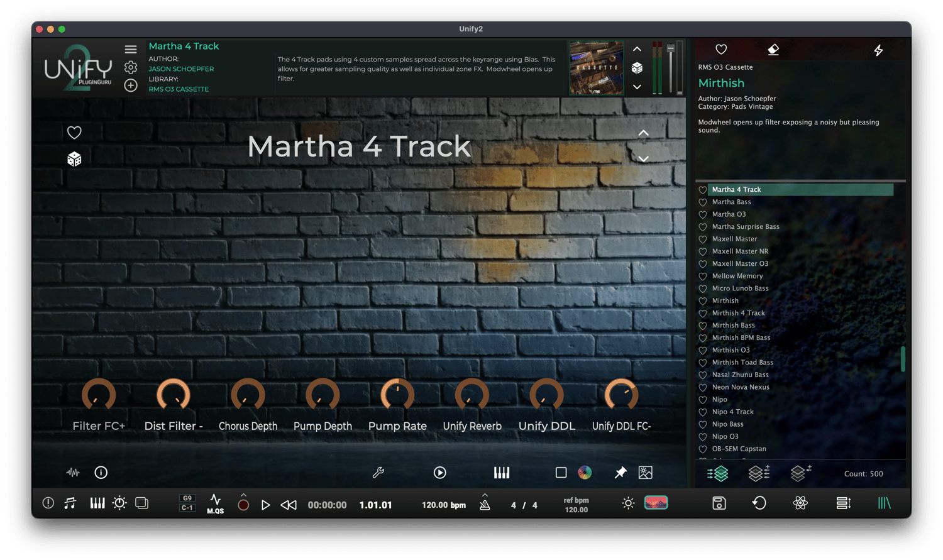
Task: Click the 4 / 4 time signature
Action: [524, 505]
